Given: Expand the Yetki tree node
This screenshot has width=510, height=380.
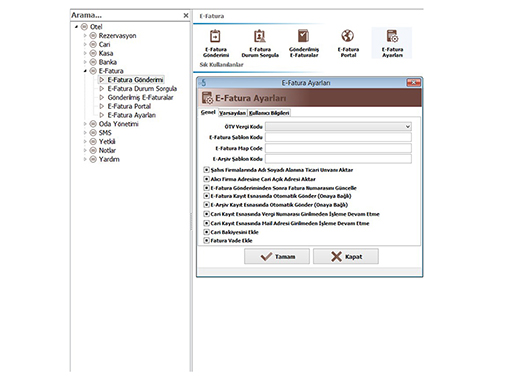Looking at the screenshot, I should [x=85, y=142].
